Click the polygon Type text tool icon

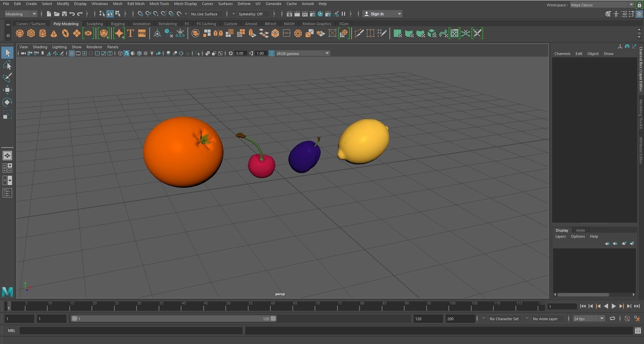[x=130, y=34]
